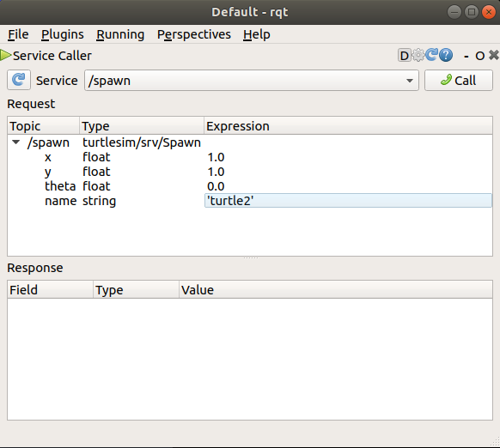Click the green arrow beside Service Caller

(5, 55)
